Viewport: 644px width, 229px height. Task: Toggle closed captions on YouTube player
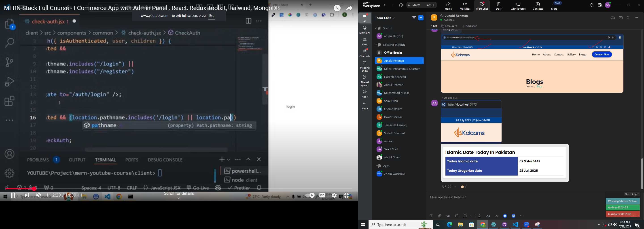322,195
